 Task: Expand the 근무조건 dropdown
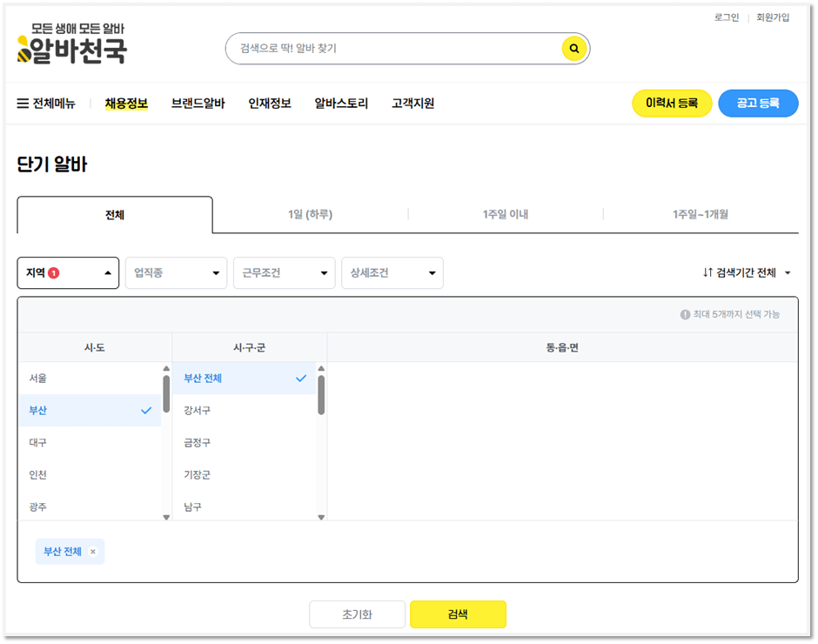284,272
